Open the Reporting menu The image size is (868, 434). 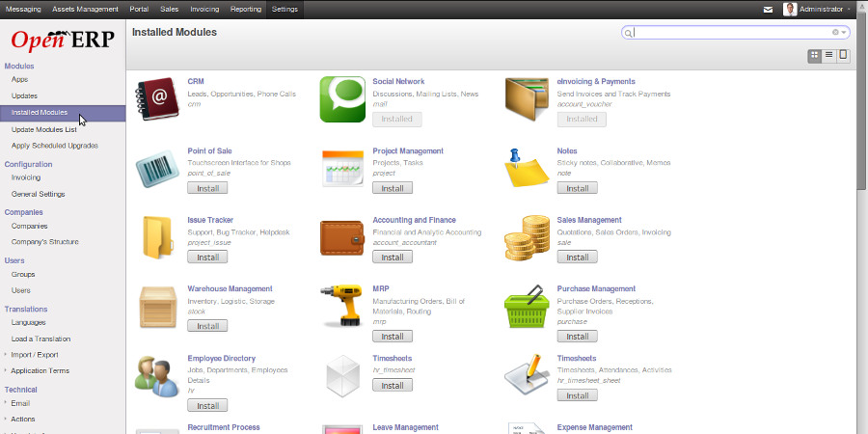coord(246,10)
